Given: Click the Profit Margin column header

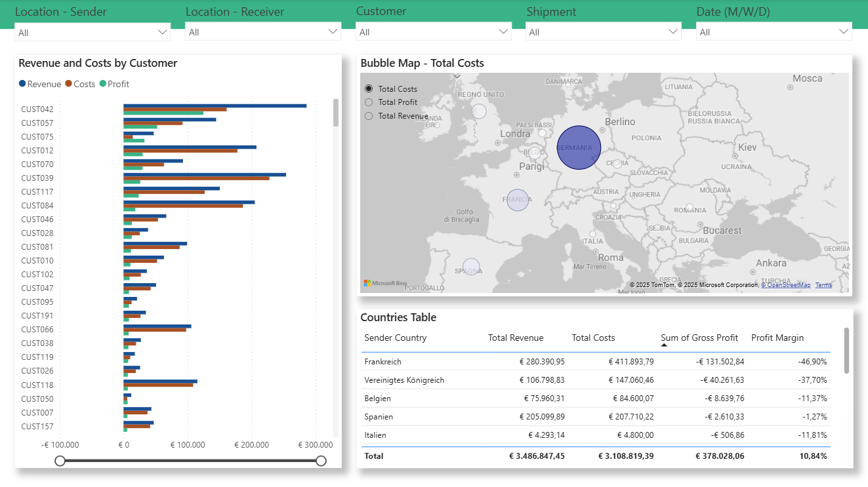Looking at the screenshot, I should (x=777, y=338).
